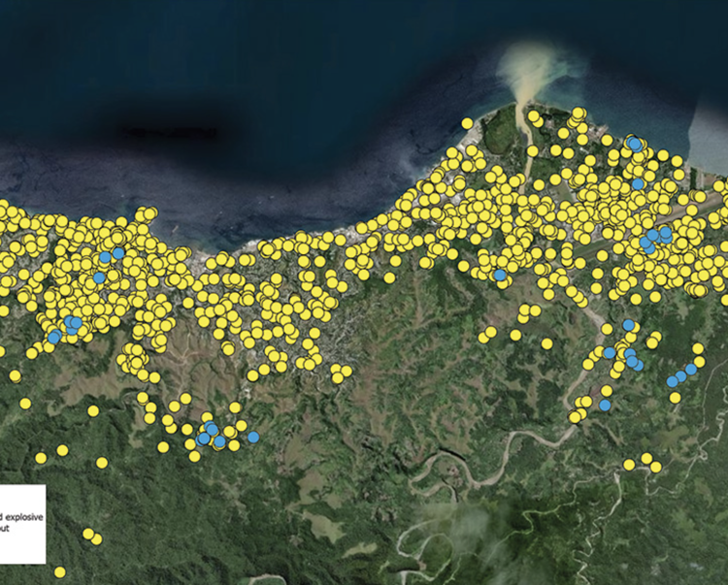Select the lone blue marker just south of the central yellow cluster
728x585 pixels.
tap(500, 276)
